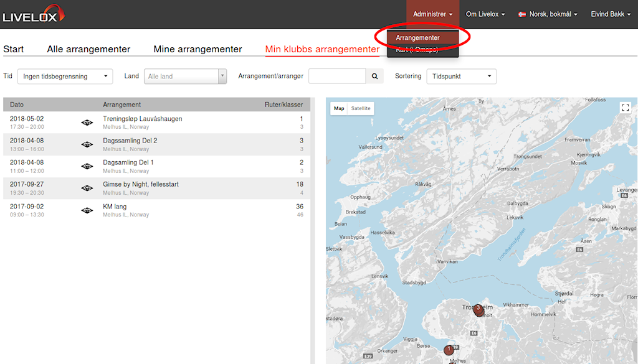Click the route count 36
The image size is (638, 364).
300,207
